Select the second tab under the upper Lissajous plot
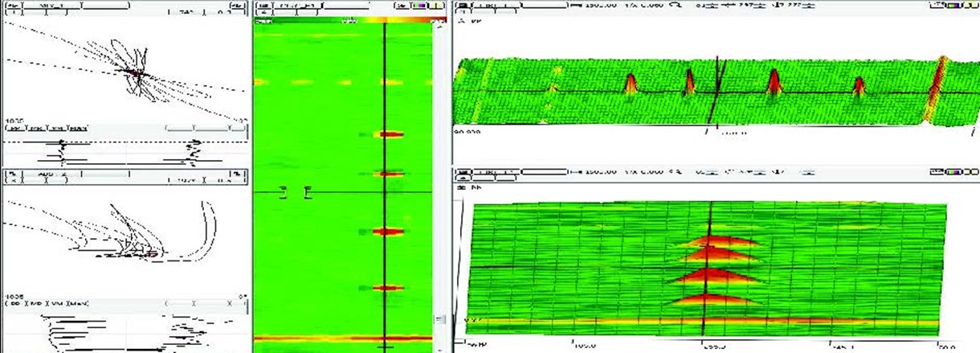Image resolution: width=980 pixels, height=353 pixels. point(35,128)
